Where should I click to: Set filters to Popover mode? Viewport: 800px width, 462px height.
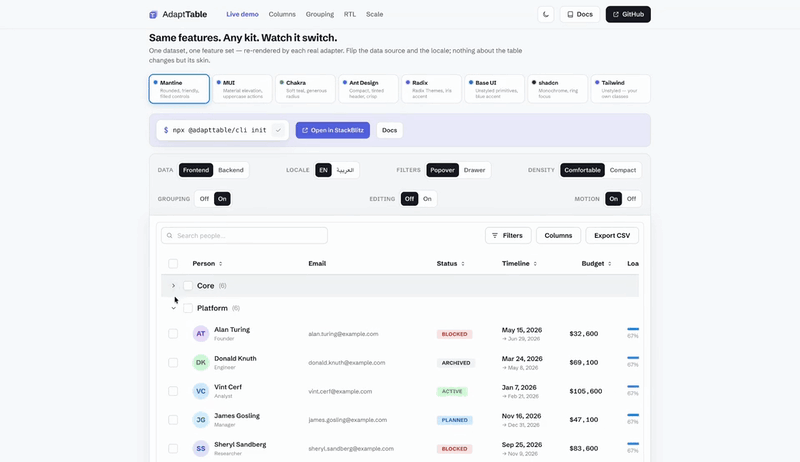[442, 170]
